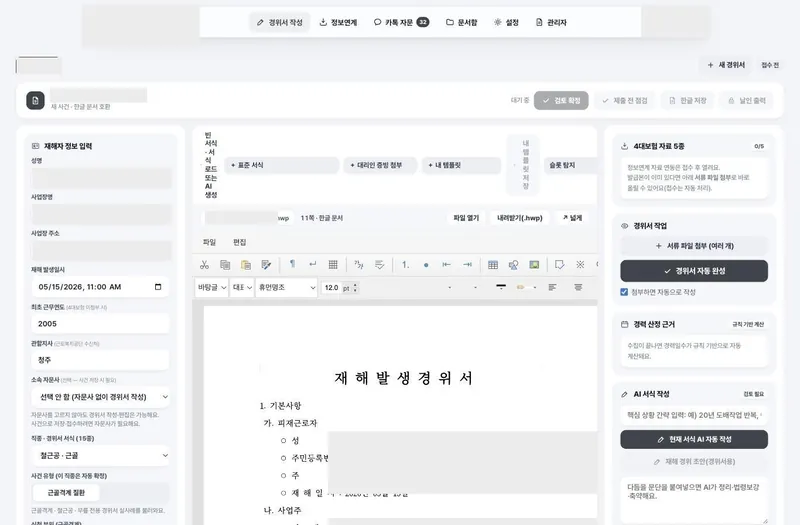Click the font size stepper arrows

[x=356, y=288]
